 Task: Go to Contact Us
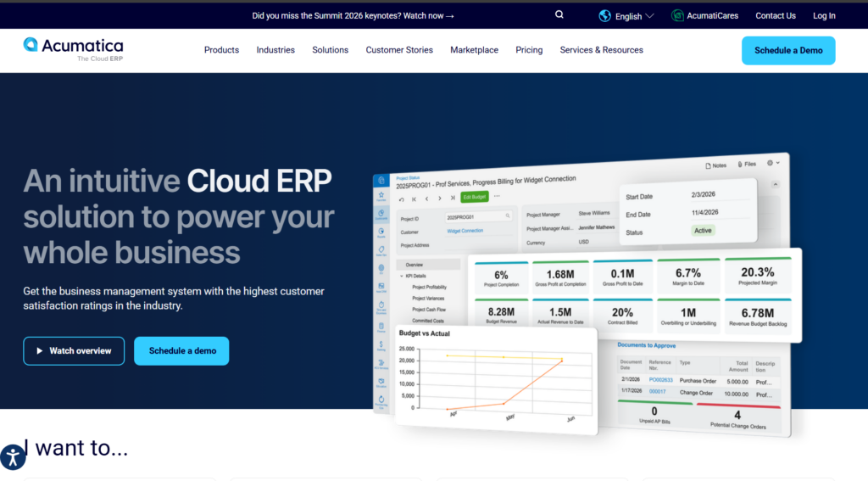[775, 15]
